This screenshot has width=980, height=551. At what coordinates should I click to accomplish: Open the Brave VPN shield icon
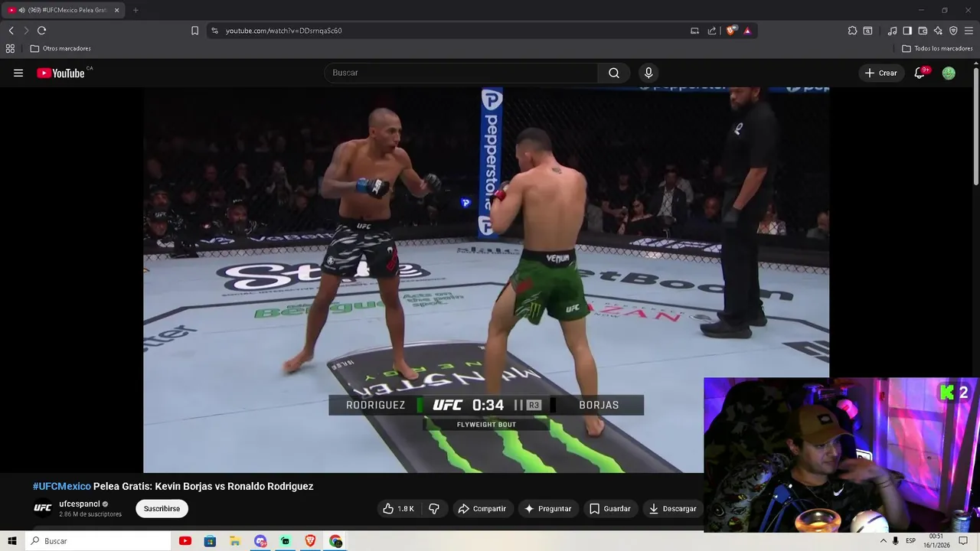(x=953, y=31)
